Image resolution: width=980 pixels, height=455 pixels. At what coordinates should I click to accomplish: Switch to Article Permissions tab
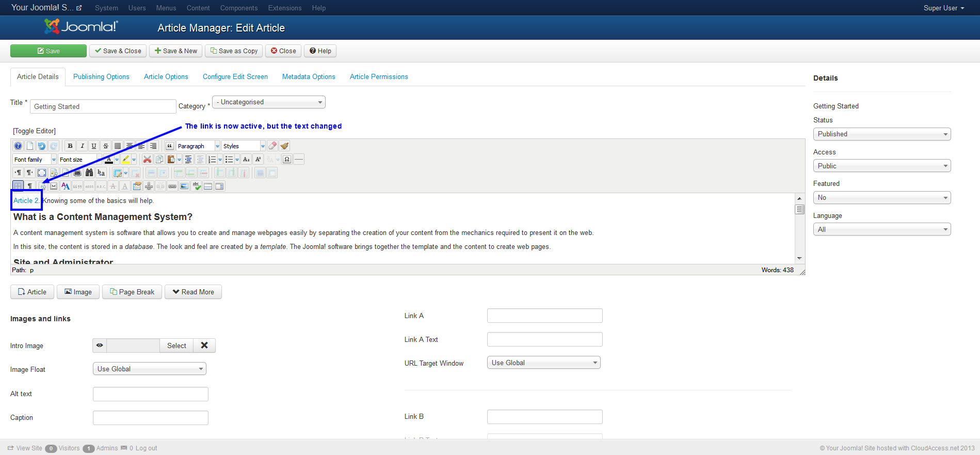point(379,77)
